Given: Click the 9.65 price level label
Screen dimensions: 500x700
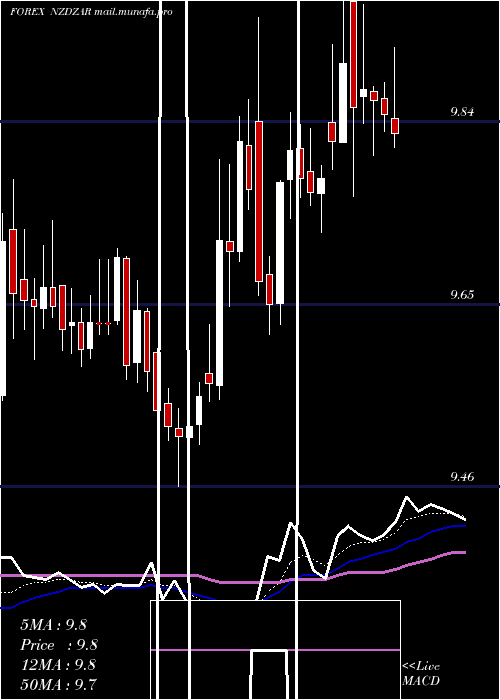Looking at the screenshot, I should (462, 295).
